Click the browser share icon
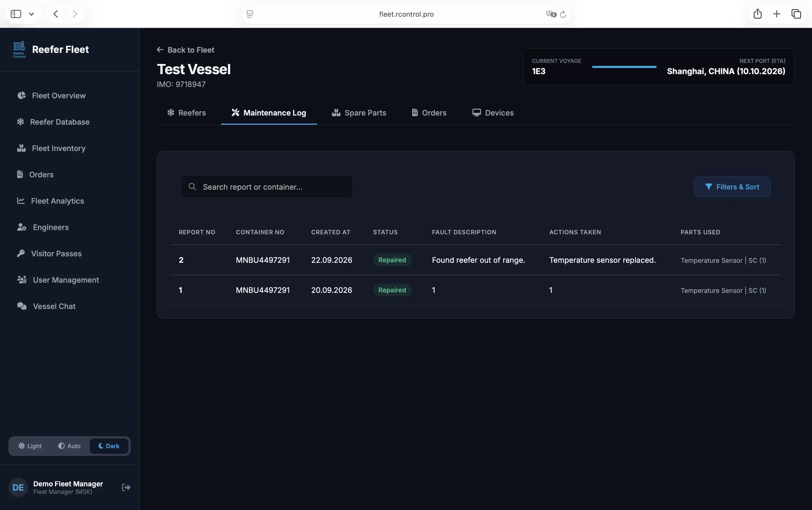This screenshot has width=812, height=510. 757,13
